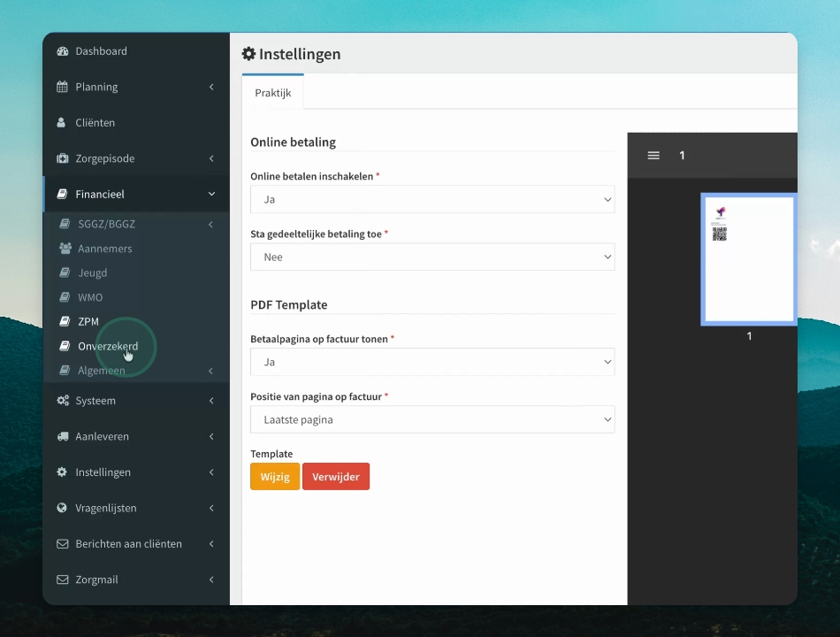Click the Planning calendar icon

(x=62, y=87)
